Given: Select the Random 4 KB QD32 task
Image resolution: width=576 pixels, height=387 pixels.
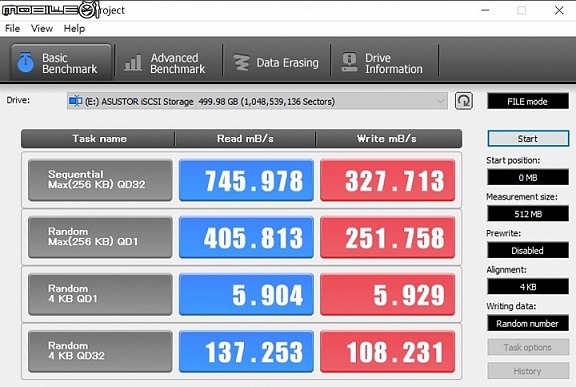Looking at the screenshot, I should [x=100, y=351].
